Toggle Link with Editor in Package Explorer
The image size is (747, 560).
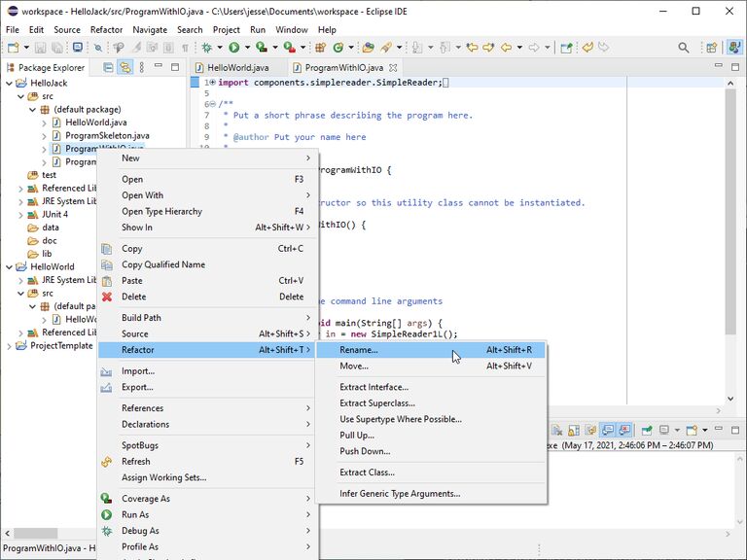[x=124, y=68]
